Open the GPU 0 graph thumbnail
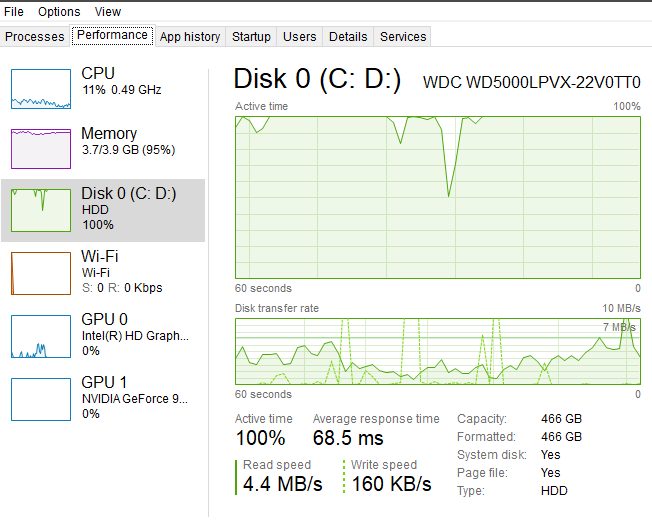The image size is (652, 529). (41, 336)
